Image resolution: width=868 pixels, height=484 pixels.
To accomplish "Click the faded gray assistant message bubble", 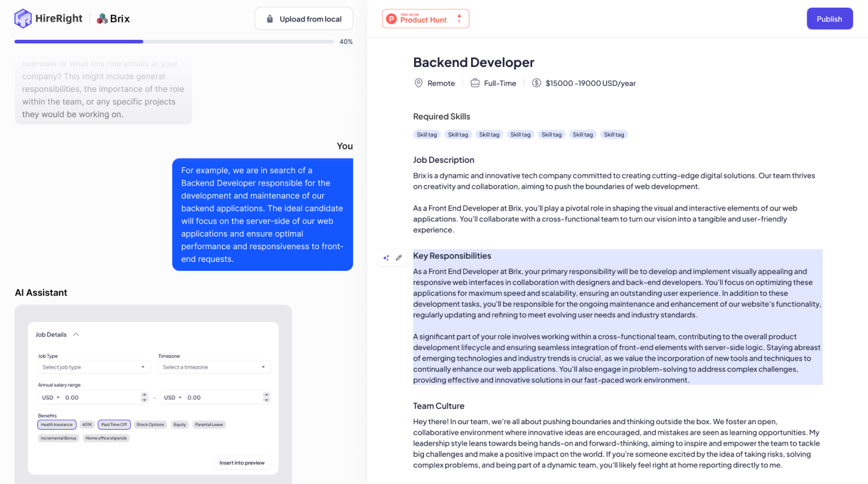I will point(104,89).
